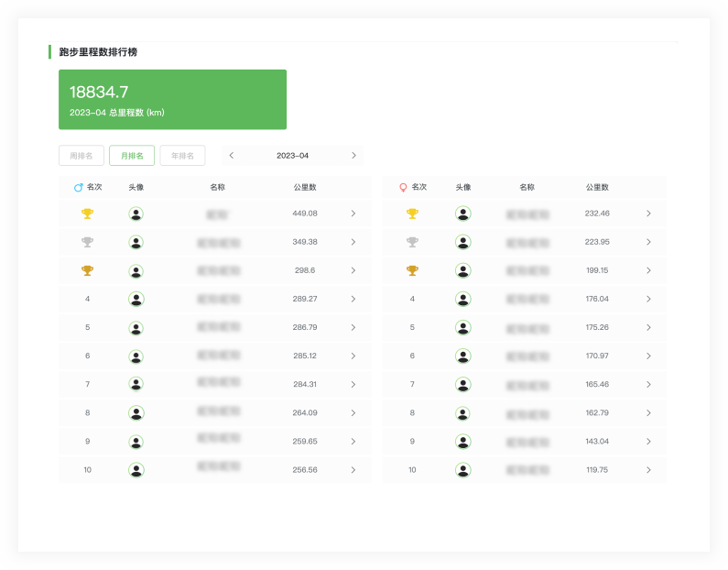The width and height of the screenshot is (728, 570).
Task: Go to next month with right arrow
Action: (353, 156)
